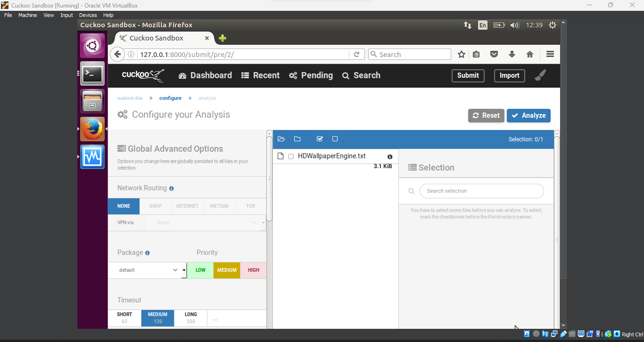Click the Ubuntu volume indicator
The height and width of the screenshot is (342, 644).
click(x=514, y=25)
